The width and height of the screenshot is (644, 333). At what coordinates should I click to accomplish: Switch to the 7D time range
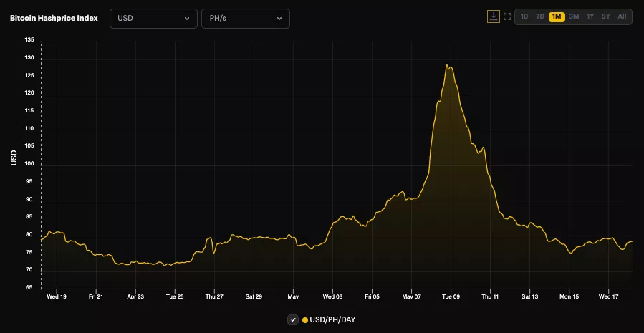pyautogui.click(x=540, y=16)
